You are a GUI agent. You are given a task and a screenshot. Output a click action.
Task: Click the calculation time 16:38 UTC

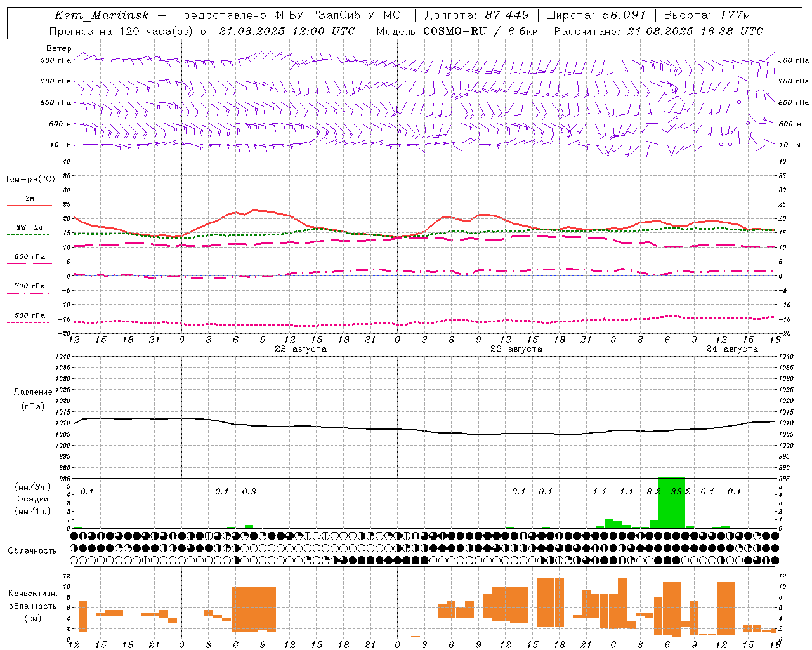tap(732, 31)
